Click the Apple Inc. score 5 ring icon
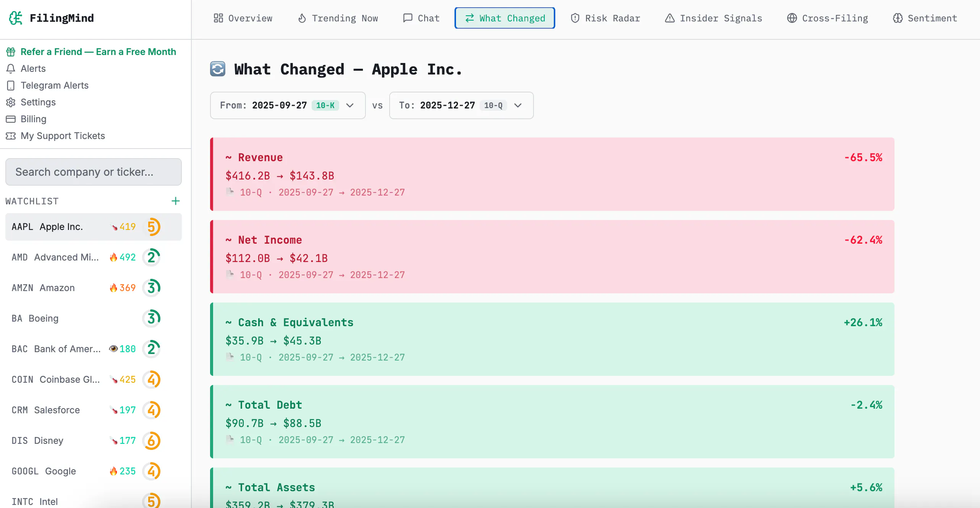 click(152, 227)
